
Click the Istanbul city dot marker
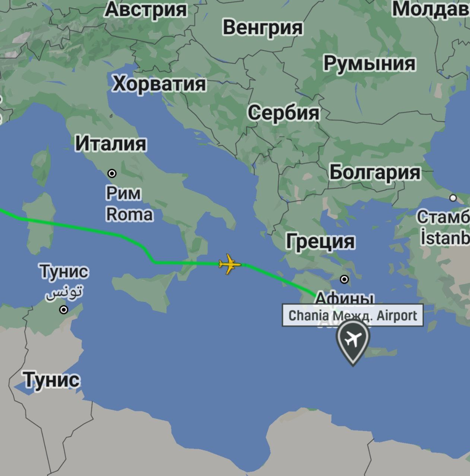click(x=453, y=198)
